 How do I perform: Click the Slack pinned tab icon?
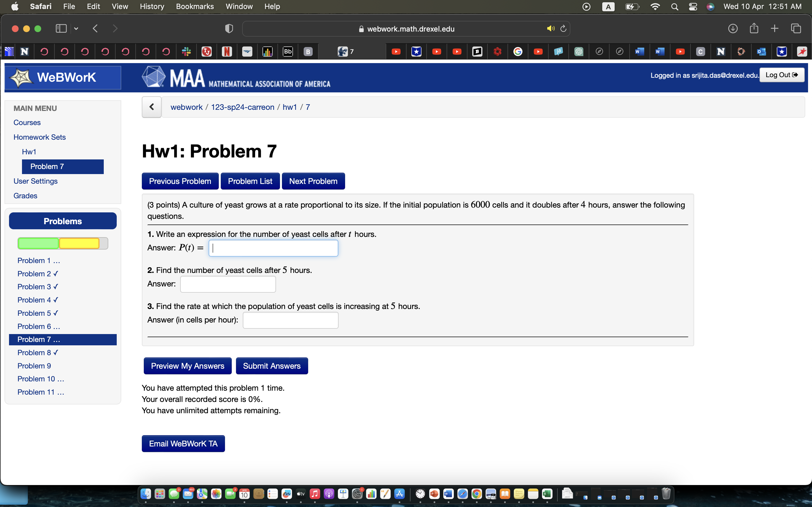[x=186, y=51]
